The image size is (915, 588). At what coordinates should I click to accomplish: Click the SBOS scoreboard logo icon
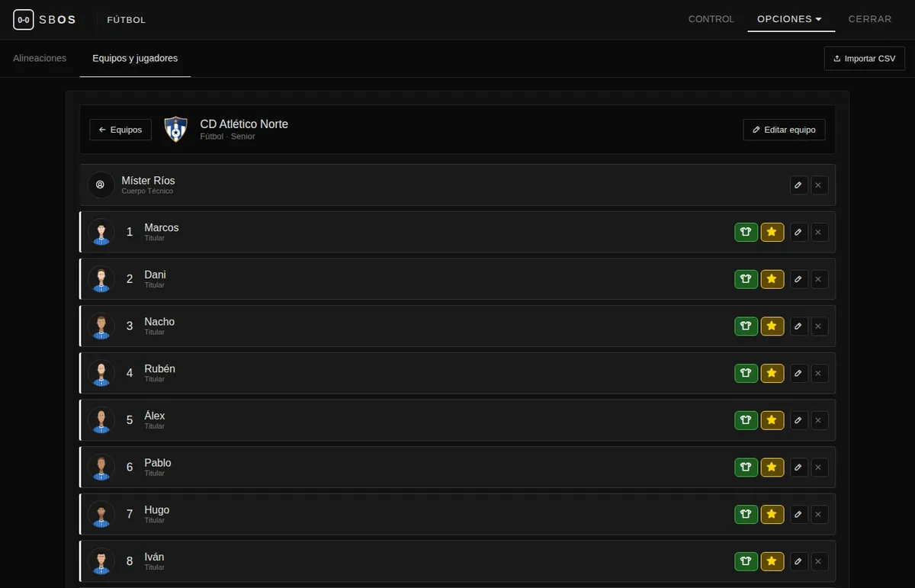pos(24,20)
